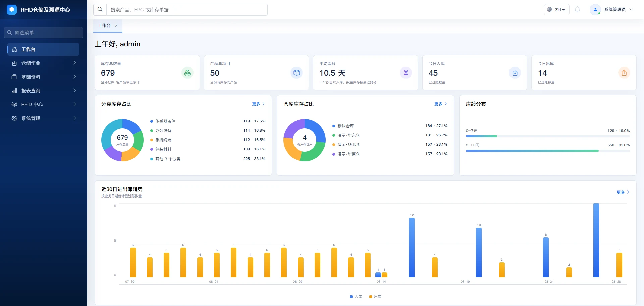The image size is (644, 306).
Task: Click the 筛选菜单 filter input
Action: point(43,33)
